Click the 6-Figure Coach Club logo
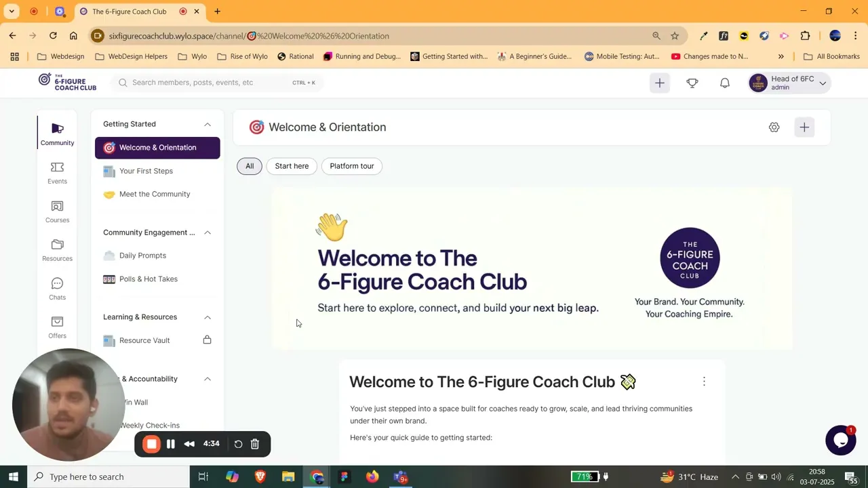The image size is (868, 488). 67,82
